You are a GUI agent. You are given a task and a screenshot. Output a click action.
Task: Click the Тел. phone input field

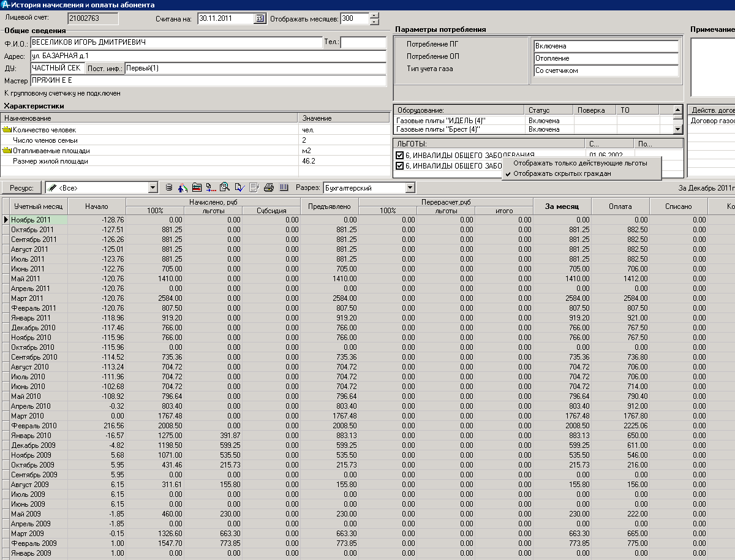coord(363,42)
